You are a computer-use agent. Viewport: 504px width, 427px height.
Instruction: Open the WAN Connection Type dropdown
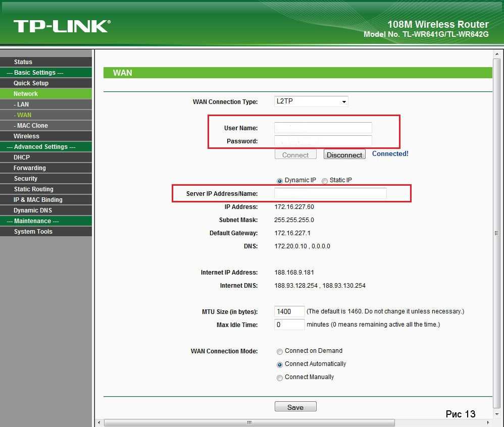311,101
